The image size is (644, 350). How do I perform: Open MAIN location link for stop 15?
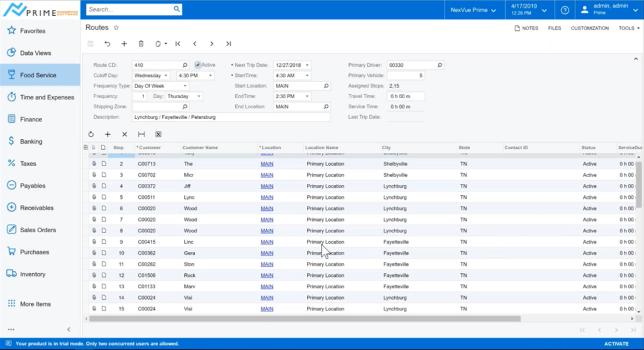pyautogui.click(x=267, y=309)
